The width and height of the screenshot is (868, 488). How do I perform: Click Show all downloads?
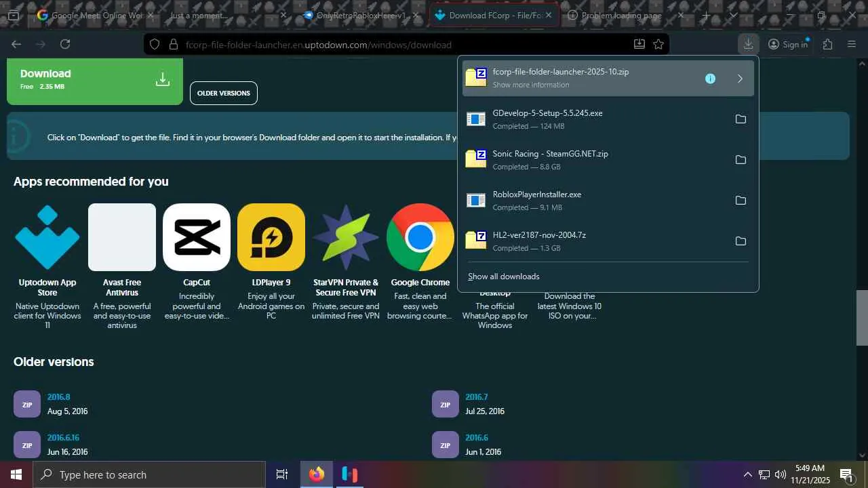tap(504, 277)
